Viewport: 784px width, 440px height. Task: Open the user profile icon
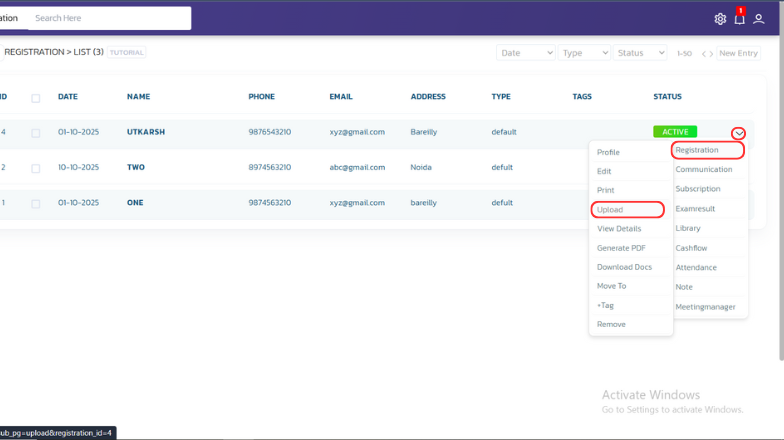coord(759,19)
